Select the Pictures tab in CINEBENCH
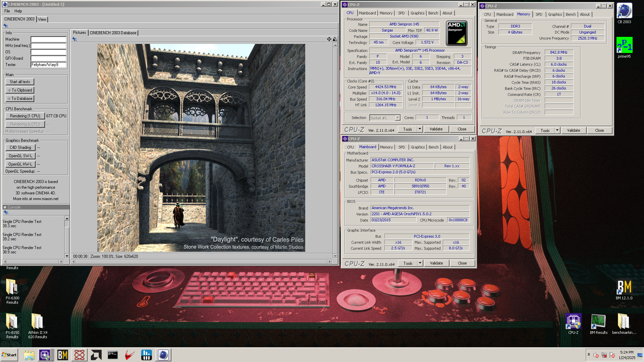This screenshot has height=362, width=644. 79,33
